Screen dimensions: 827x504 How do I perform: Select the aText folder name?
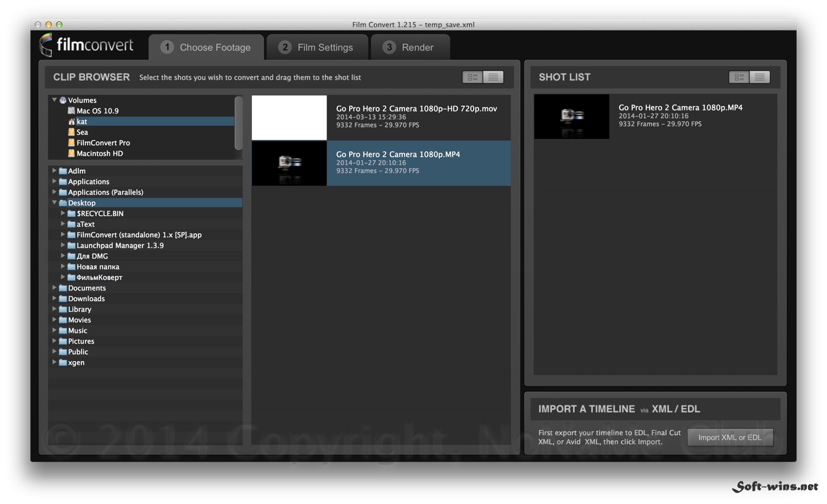[x=86, y=224]
